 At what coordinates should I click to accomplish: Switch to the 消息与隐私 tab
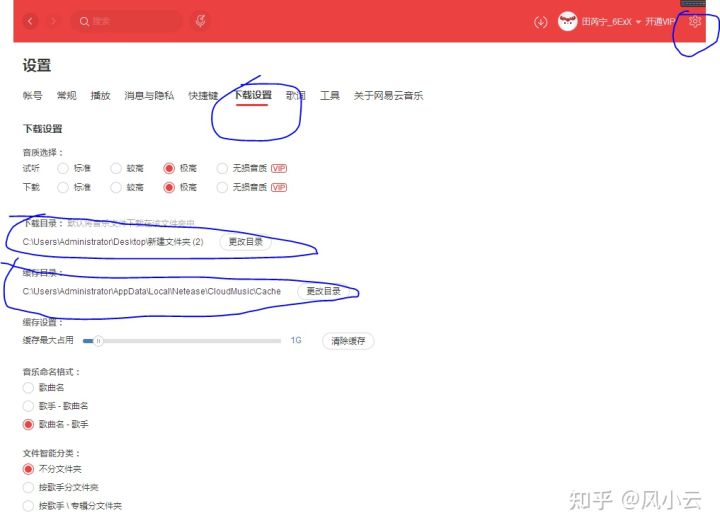pyautogui.click(x=149, y=96)
